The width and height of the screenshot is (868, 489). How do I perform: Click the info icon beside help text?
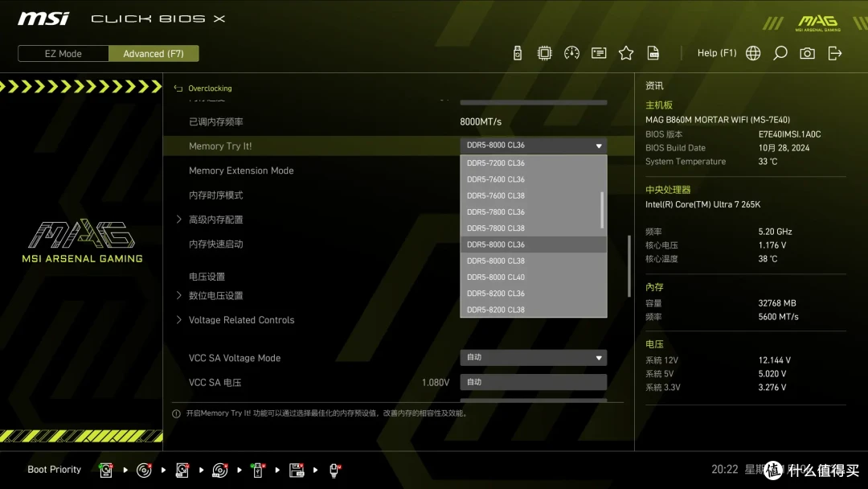click(176, 413)
